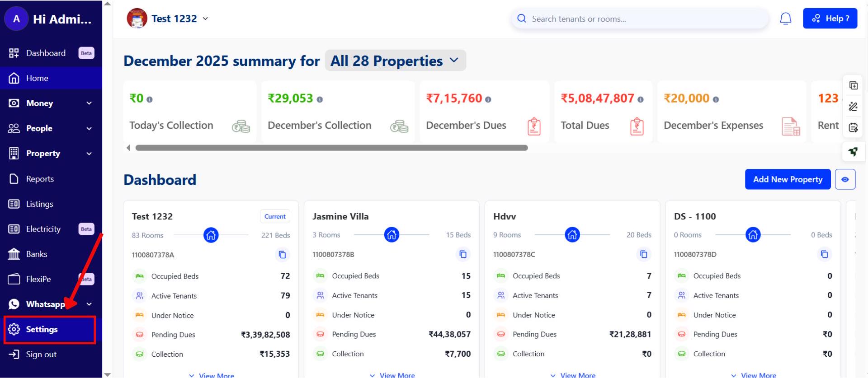The width and height of the screenshot is (868, 378).
Task: Click the topmost icon in right floating toolbar
Action: (x=853, y=85)
